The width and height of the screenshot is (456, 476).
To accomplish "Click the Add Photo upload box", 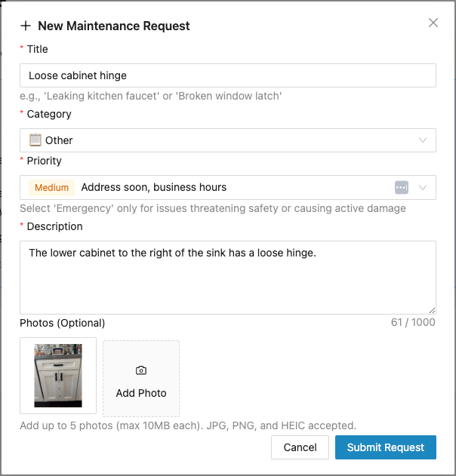I will pos(141,379).
